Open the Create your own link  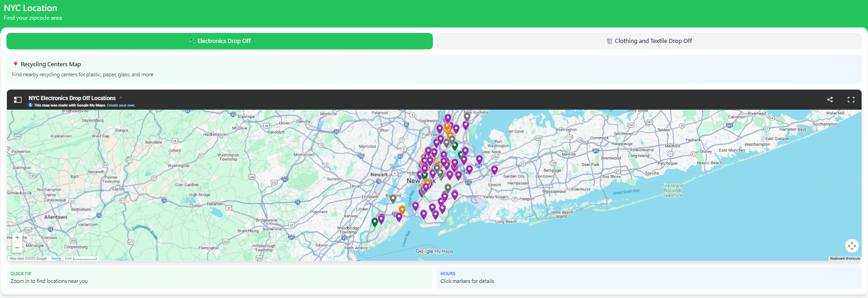point(121,106)
